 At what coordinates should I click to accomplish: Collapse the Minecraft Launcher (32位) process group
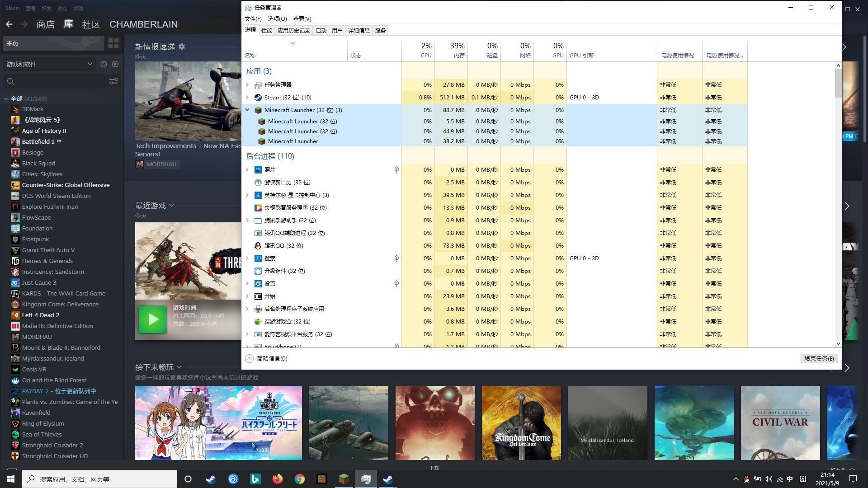(x=247, y=110)
